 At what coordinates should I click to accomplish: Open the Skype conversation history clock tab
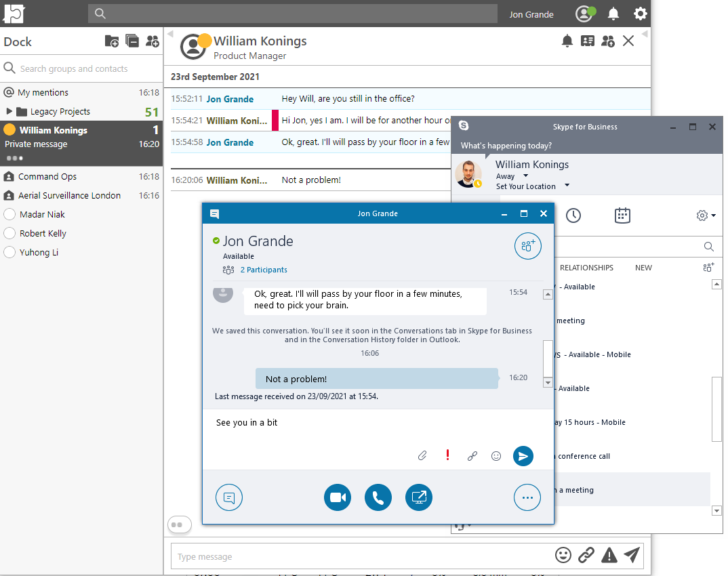point(573,215)
